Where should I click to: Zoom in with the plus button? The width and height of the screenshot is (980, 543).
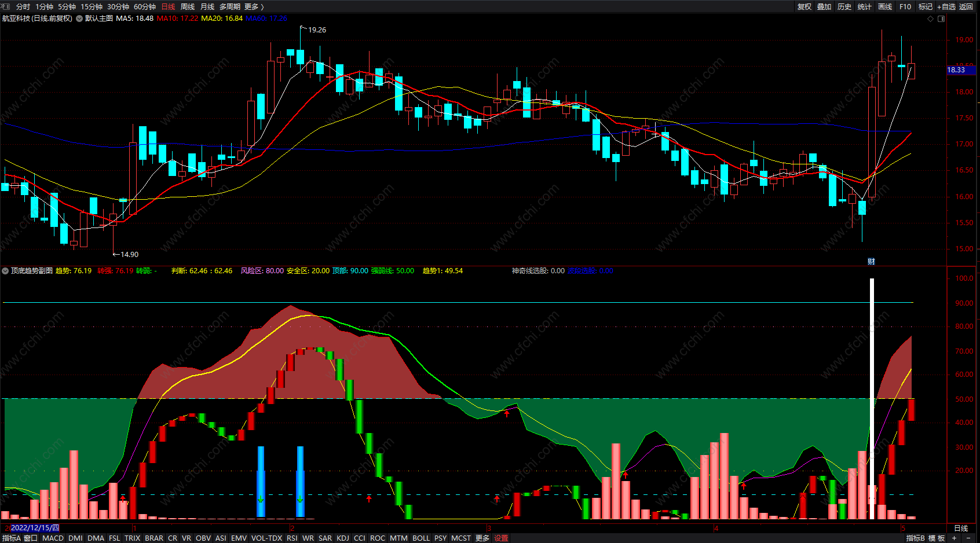coord(954,538)
